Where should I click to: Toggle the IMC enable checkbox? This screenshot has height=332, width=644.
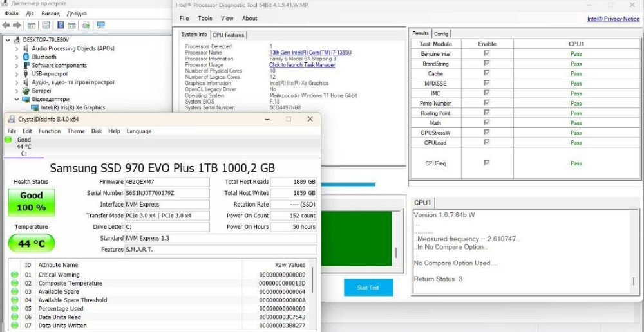pos(487,93)
